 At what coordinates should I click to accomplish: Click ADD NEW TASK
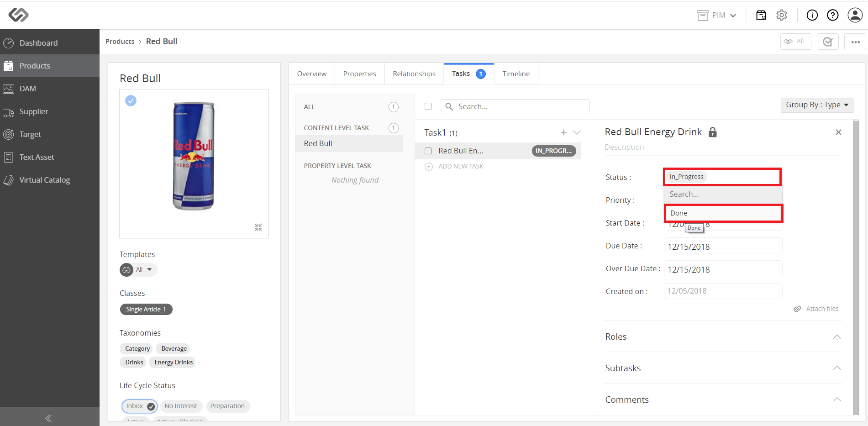(x=461, y=167)
